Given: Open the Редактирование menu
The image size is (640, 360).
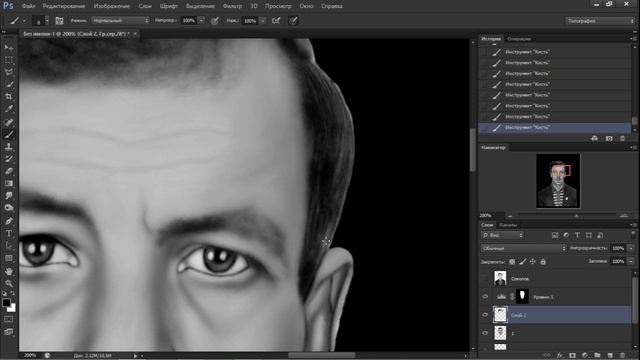Looking at the screenshot, I should click(x=64, y=6).
